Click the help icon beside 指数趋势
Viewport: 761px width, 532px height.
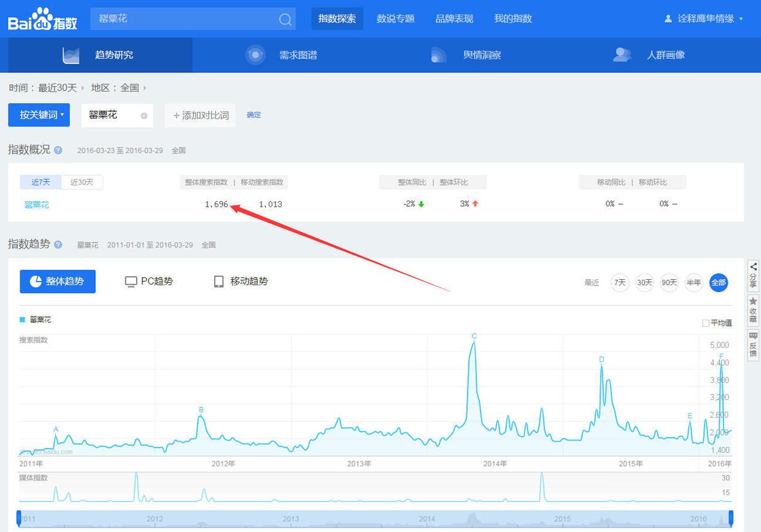[58, 244]
